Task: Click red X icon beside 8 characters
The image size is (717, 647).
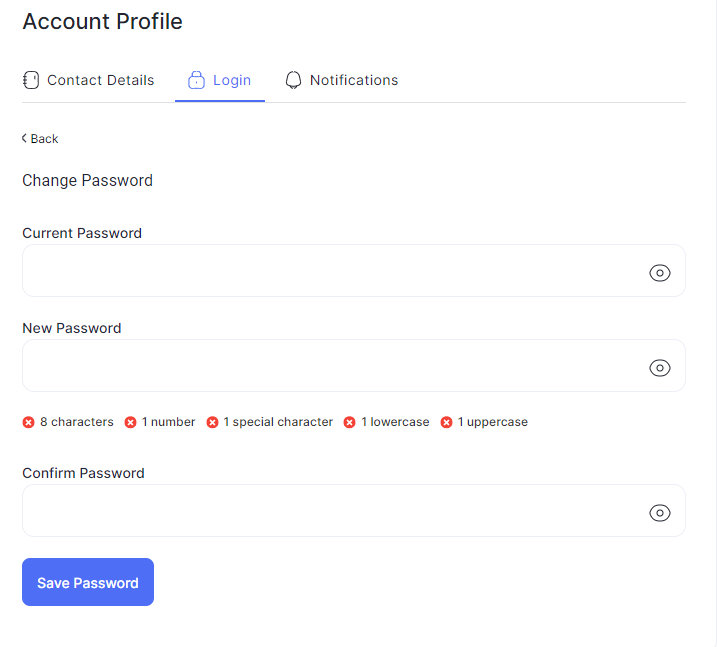Action: (x=28, y=422)
